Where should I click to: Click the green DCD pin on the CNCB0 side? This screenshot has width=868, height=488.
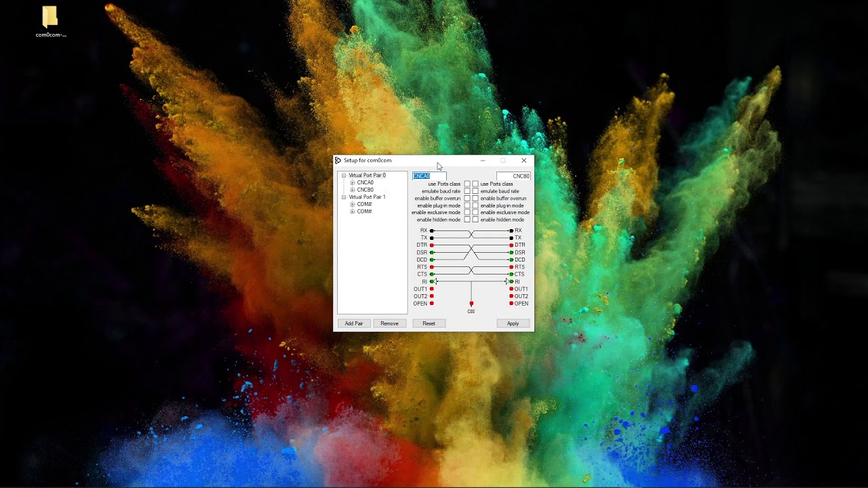pyautogui.click(x=511, y=260)
